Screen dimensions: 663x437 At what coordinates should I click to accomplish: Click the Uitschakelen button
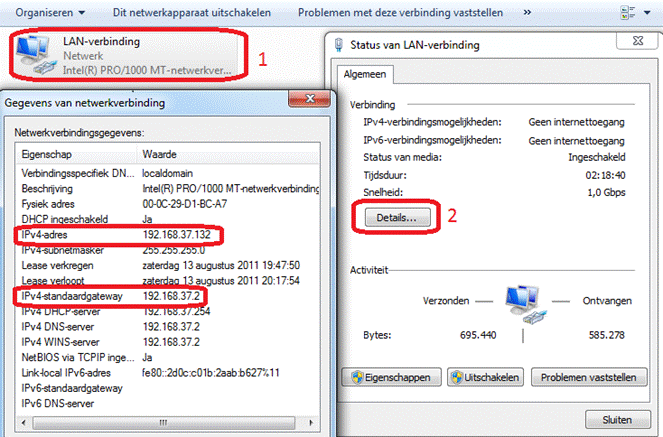click(485, 377)
